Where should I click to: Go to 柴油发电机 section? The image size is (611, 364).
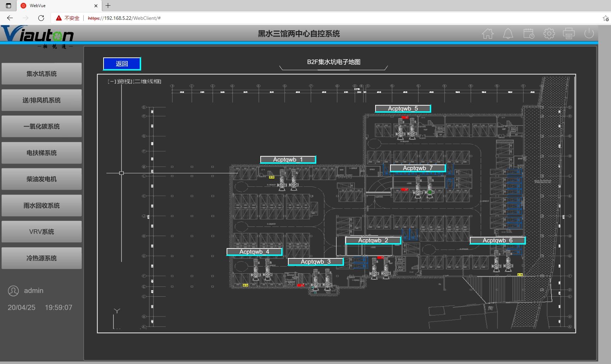41,179
